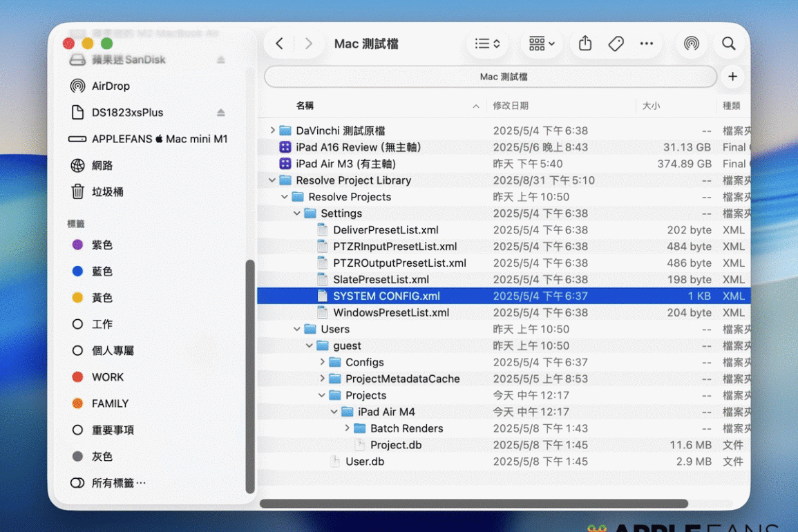Screen dimensions: 798x532
Task: Expand the Batch Renders folder
Action: pyautogui.click(x=347, y=428)
